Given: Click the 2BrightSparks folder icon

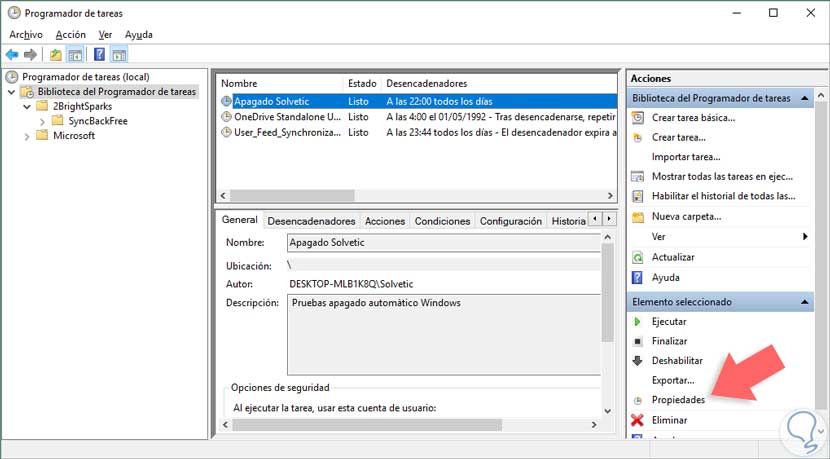Looking at the screenshot, I should coord(42,106).
